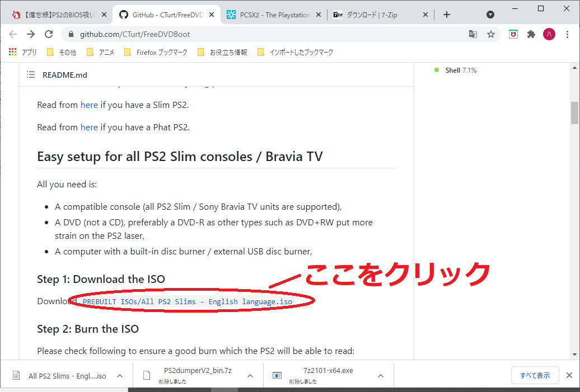Expand options for 7z2101-x64.exe download
The width and height of the screenshot is (580, 392).
pyautogui.click(x=381, y=376)
